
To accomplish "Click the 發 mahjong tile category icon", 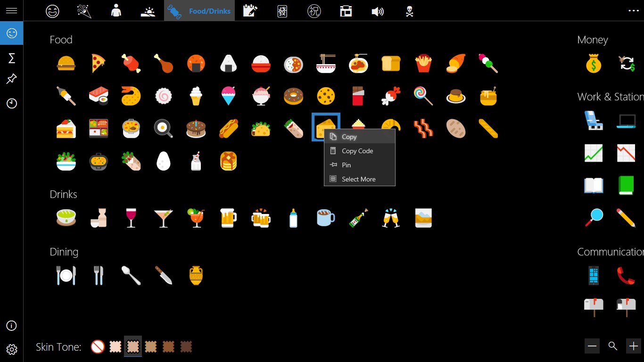I will click(x=281, y=11).
